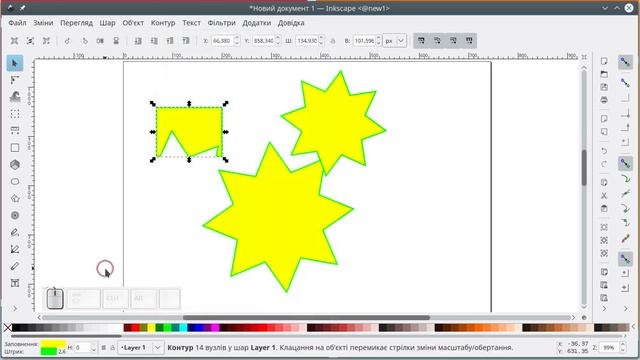Image resolution: width=640 pixels, height=360 pixels.
Task: Click the yellow fill indicator swatch
Action: (x=53, y=344)
